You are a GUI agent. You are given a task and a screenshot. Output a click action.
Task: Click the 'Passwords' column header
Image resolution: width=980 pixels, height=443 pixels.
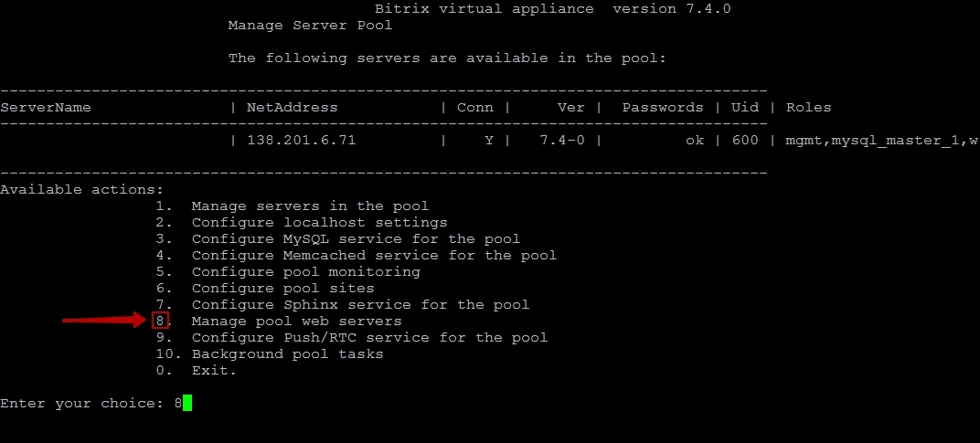point(663,108)
